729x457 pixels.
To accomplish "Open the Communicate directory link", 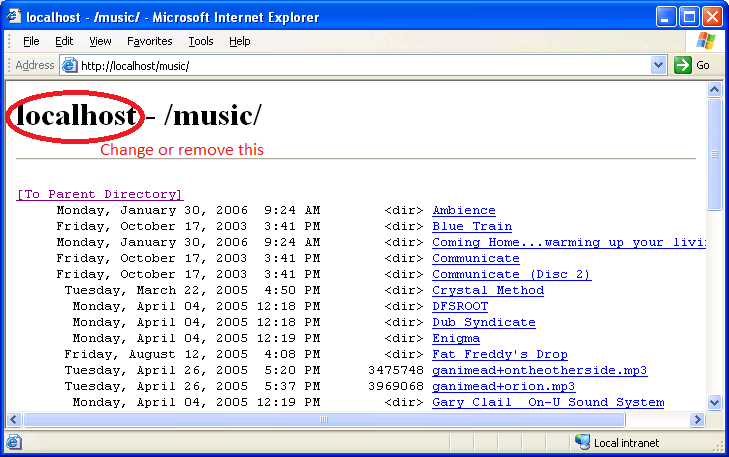I will click(x=476, y=258).
